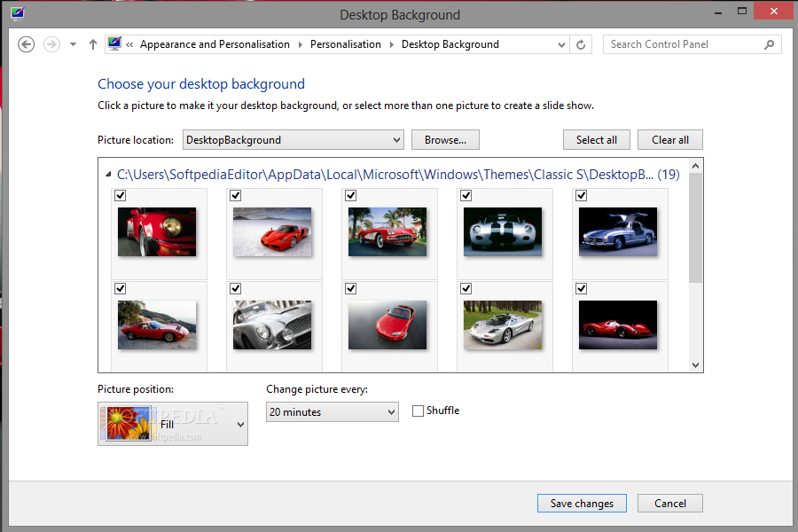
Task: Select the red Corvette palms thumbnail
Action: coord(387,231)
